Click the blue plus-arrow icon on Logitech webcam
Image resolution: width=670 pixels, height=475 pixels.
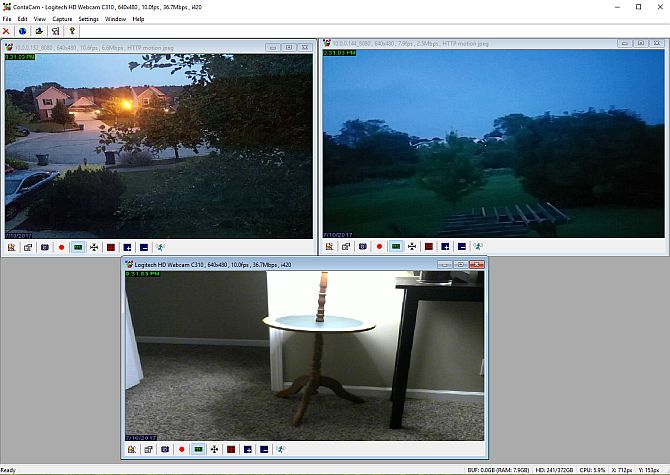pyautogui.click(x=248, y=449)
